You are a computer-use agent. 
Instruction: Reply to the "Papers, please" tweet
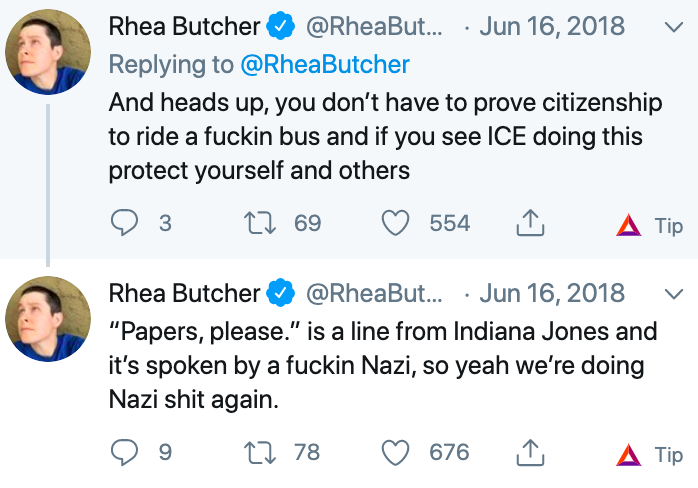(124, 453)
